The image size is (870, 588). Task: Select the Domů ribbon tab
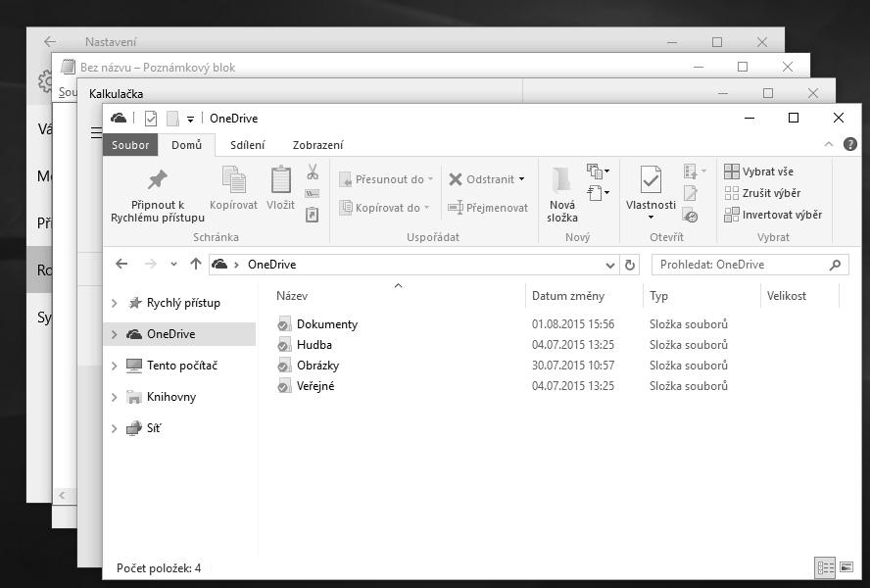186,145
